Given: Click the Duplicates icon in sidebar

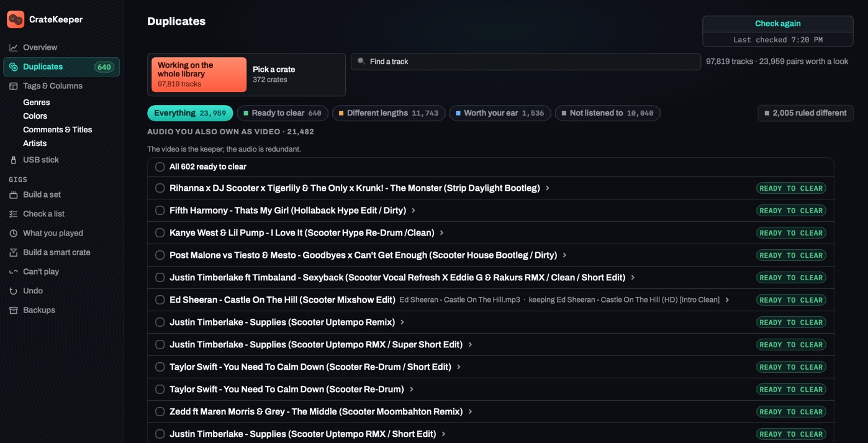Looking at the screenshot, I should [13, 66].
